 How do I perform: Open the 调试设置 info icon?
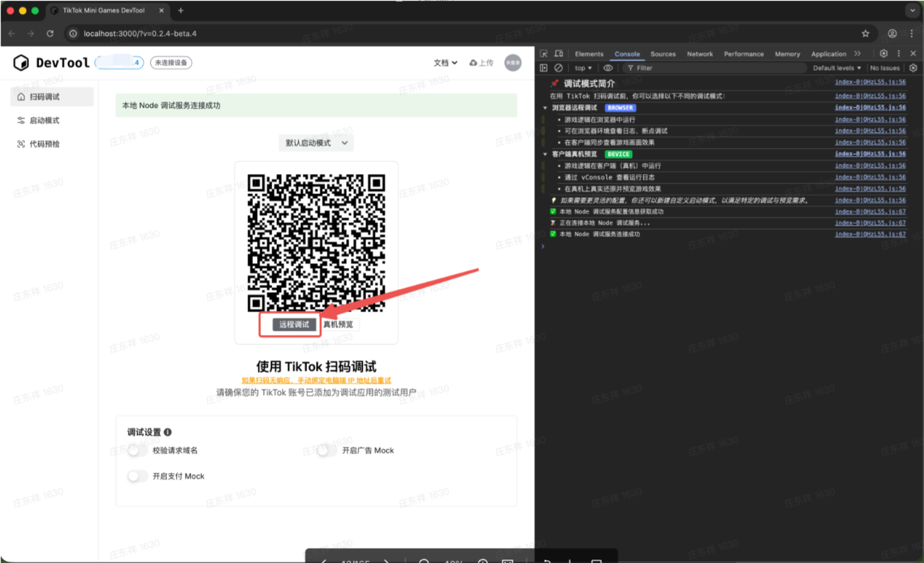[168, 432]
